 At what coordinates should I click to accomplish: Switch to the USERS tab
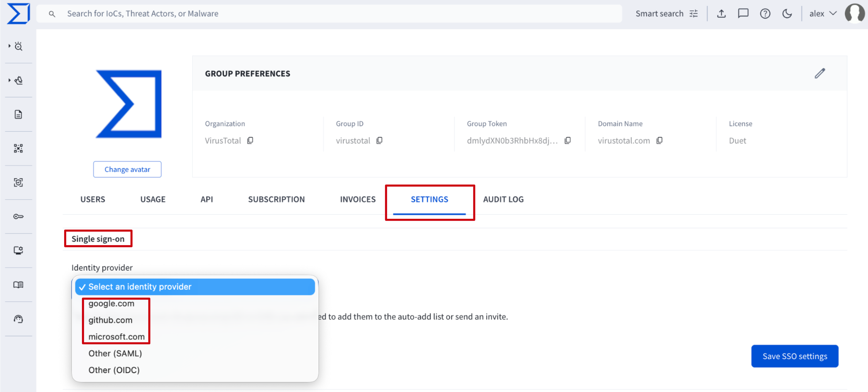[x=93, y=199]
